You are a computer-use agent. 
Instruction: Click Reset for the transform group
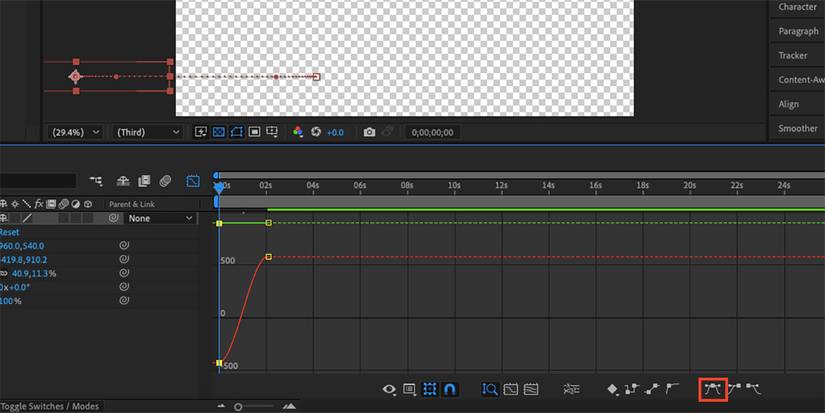[9, 232]
